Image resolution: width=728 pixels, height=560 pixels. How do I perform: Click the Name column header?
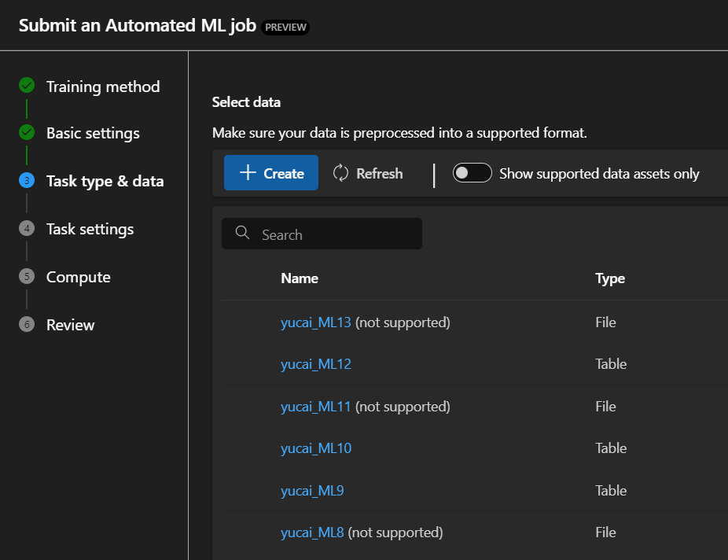click(299, 278)
